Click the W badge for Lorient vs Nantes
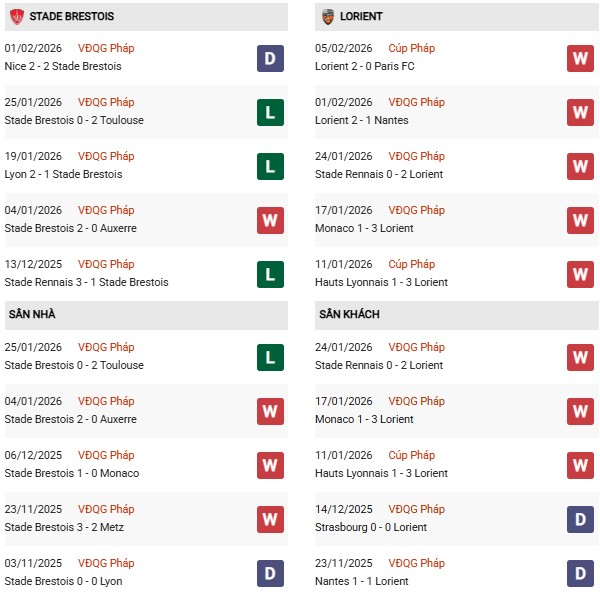The image size is (600, 593). [x=581, y=112]
